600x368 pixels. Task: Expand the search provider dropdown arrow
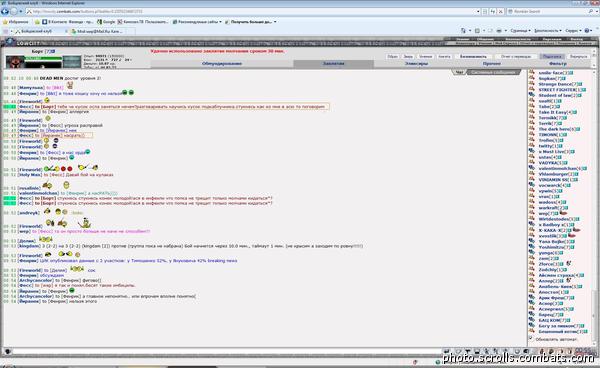coord(596,11)
